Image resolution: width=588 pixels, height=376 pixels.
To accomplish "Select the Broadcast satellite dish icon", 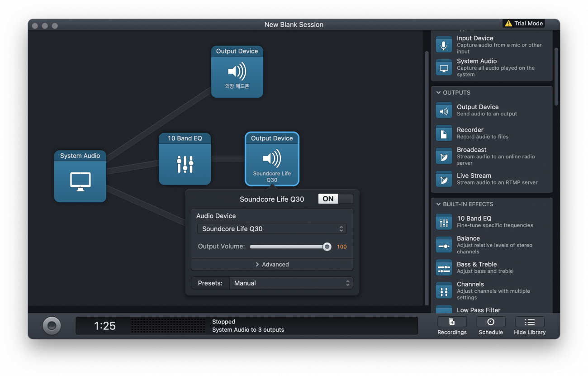I will click(444, 156).
